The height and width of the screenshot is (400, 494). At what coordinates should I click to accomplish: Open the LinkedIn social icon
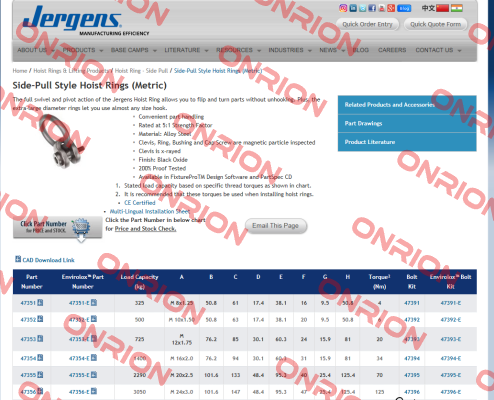coord(353,8)
